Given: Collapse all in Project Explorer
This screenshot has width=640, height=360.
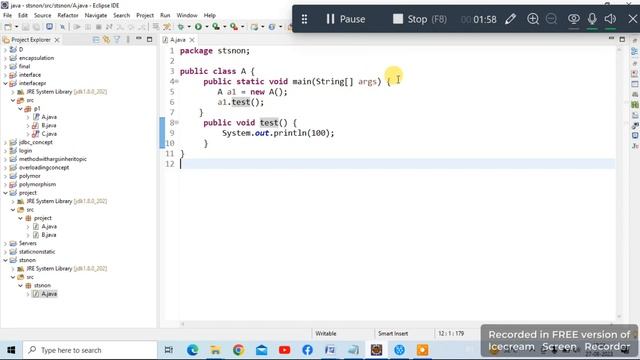Looking at the screenshot, I should click(x=96, y=40).
